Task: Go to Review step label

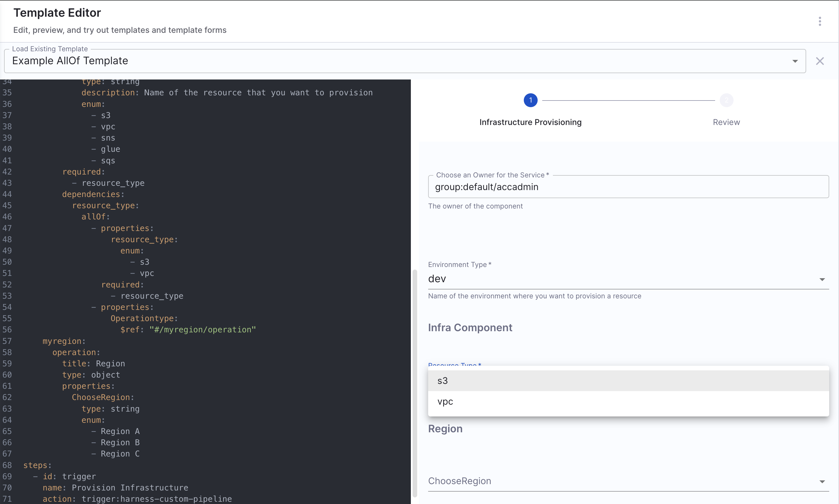Action: coord(726,122)
